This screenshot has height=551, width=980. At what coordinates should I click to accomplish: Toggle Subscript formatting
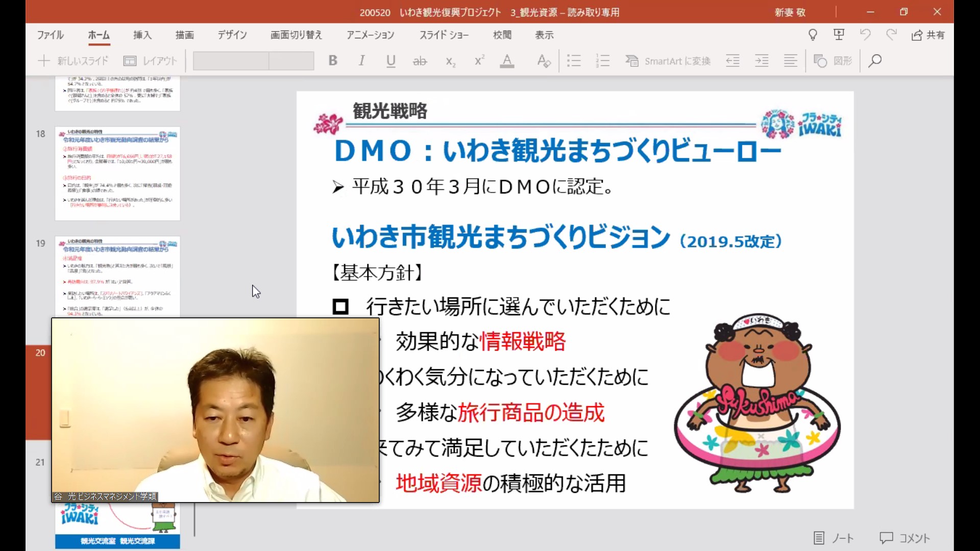[450, 62]
